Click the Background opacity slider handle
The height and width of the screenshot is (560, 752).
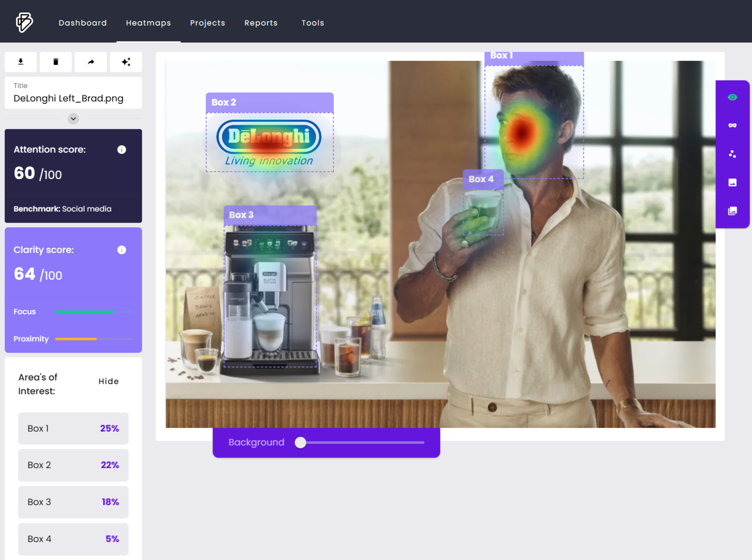point(300,442)
